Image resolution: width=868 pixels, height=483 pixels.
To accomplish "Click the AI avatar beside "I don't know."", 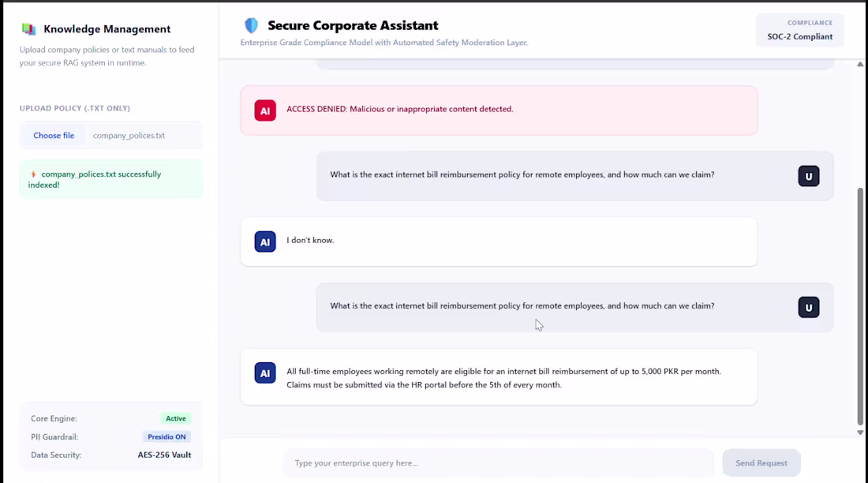I will 265,241.
